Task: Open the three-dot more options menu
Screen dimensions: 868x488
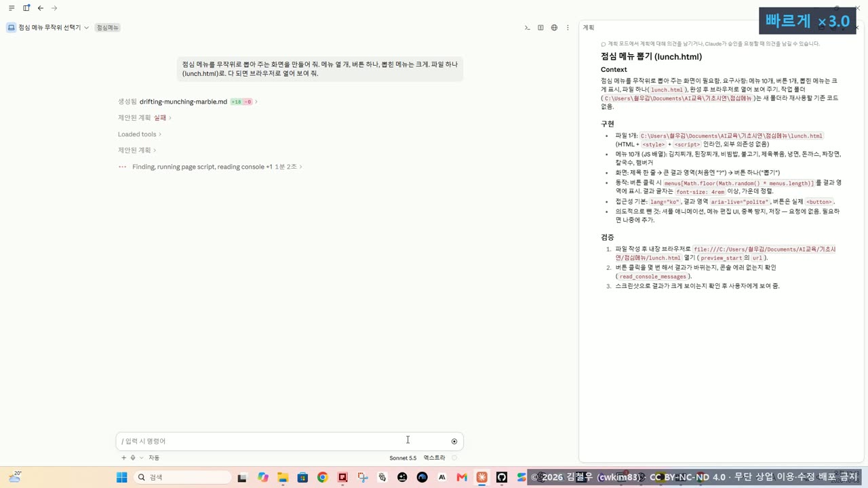Action: pos(568,28)
